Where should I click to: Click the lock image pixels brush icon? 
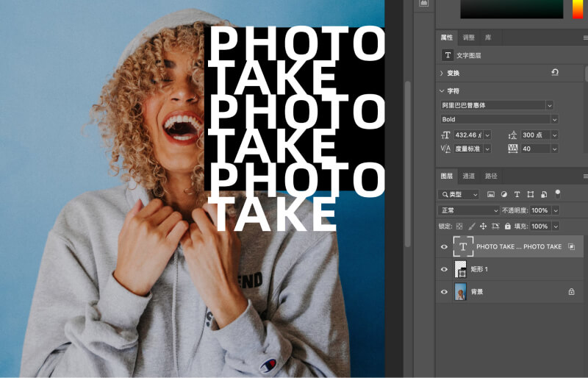click(x=472, y=227)
